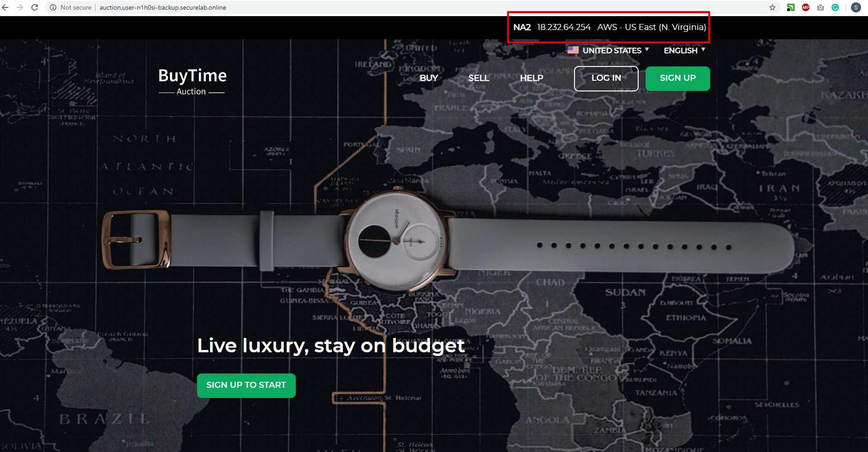The image size is (868, 452).
Task: Bookmark this page with the star icon
Action: pos(772,7)
